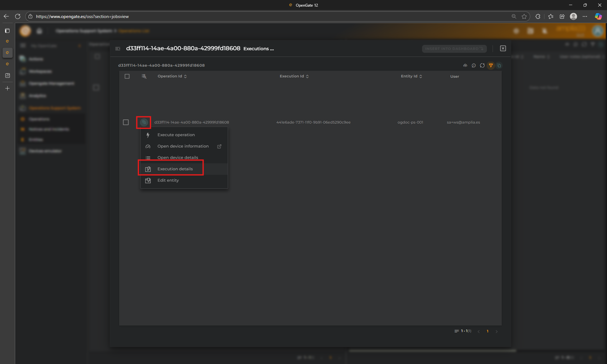The width and height of the screenshot is (607, 364).
Task: Select Execute operation menu entry
Action: [176, 135]
